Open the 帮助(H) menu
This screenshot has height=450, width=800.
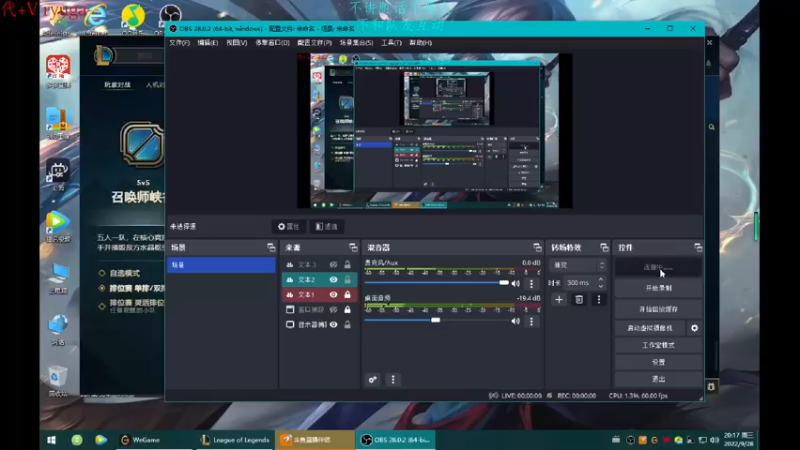[x=420, y=43]
